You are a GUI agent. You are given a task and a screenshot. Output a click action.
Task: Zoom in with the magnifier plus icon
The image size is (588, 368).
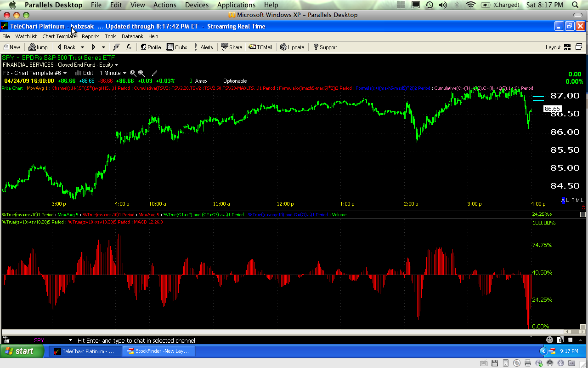(x=133, y=73)
